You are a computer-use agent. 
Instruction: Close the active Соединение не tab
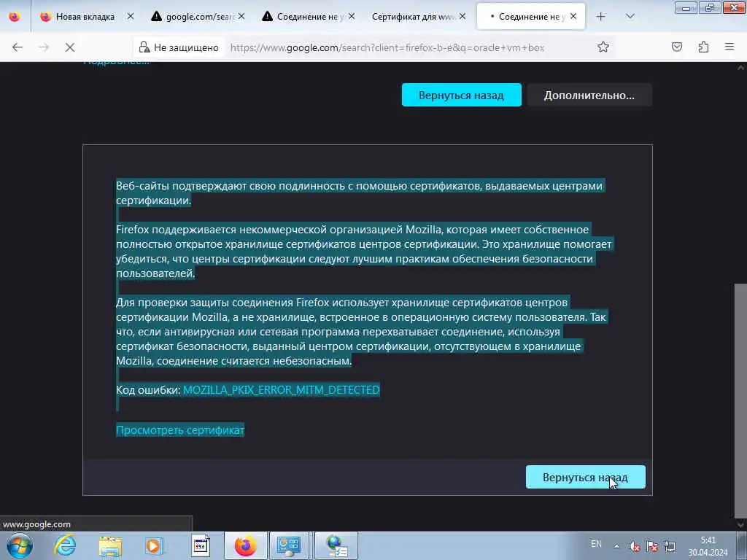[573, 17]
